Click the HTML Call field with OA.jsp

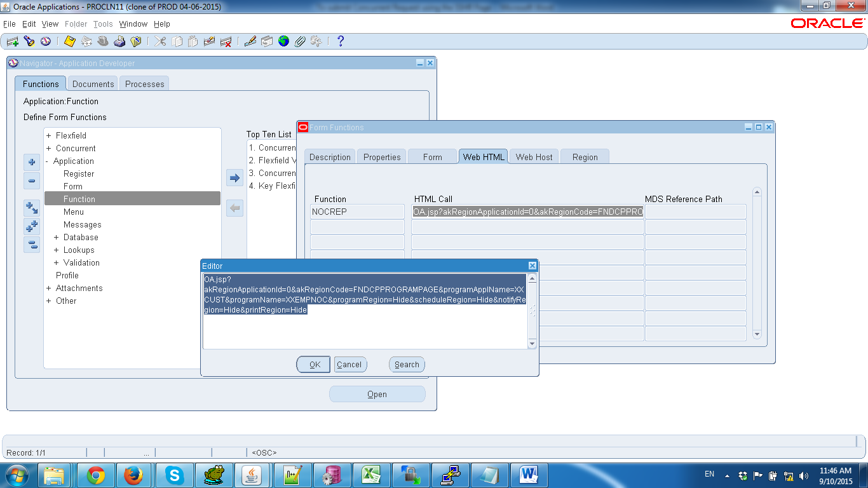click(527, 212)
